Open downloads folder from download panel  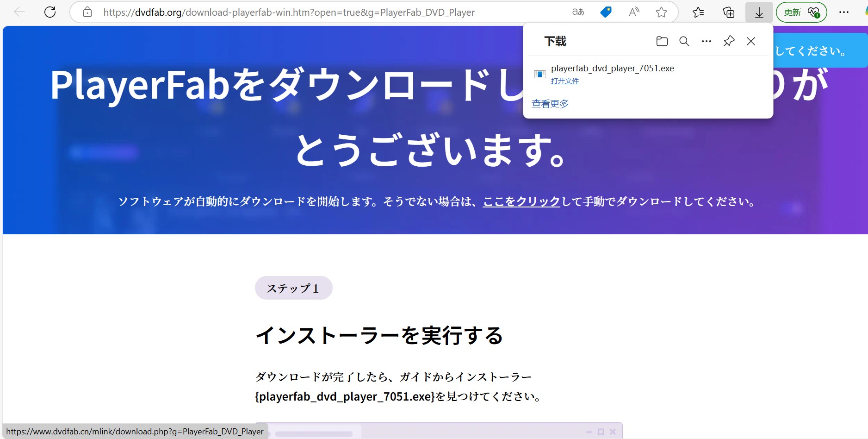(x=662, y=41)
